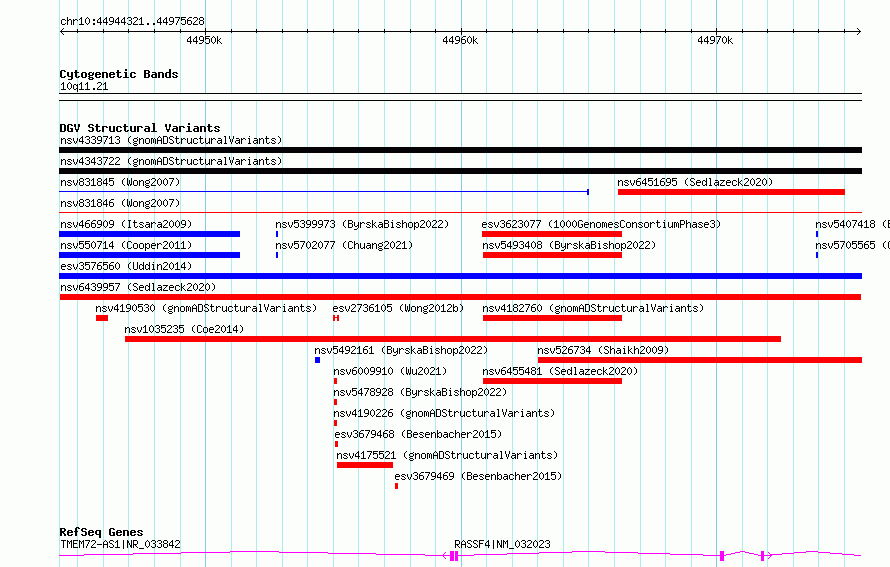Screen dimensions: 890x567
Task: Click the esv2736105 (Wong2012b) label
Action: [398, 308]
